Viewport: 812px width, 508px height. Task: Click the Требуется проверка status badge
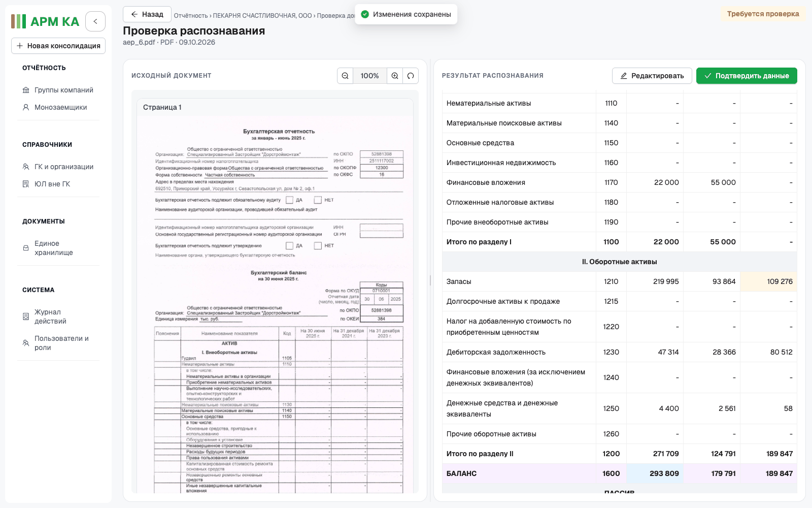point(763,14)
